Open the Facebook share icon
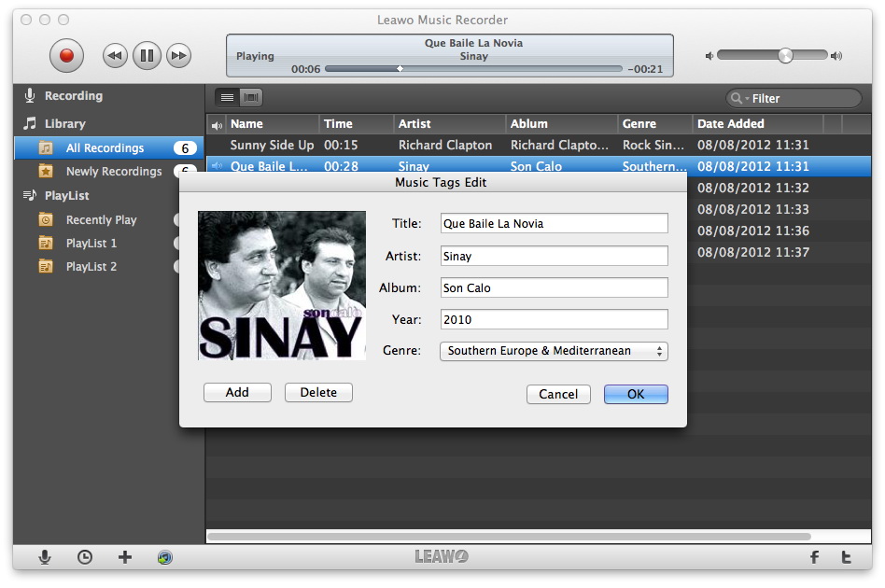Image resolution: width=885 pixels, height=588 pixels. click(x=814, y=557)
